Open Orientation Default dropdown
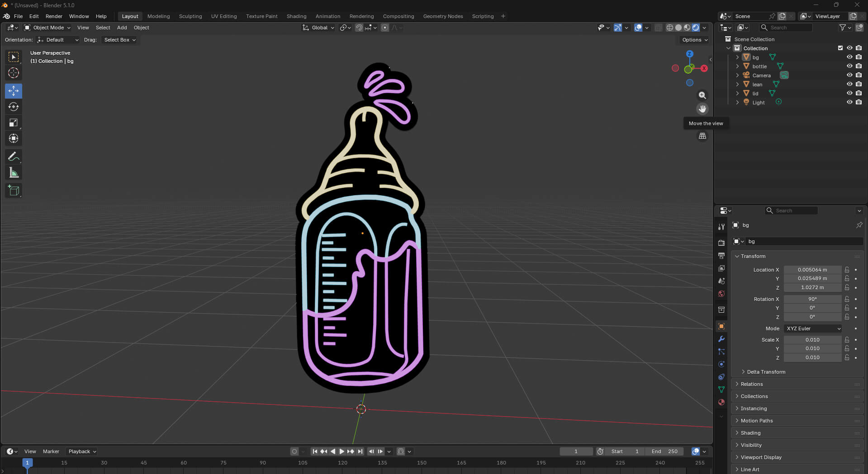 coord(57,40)
